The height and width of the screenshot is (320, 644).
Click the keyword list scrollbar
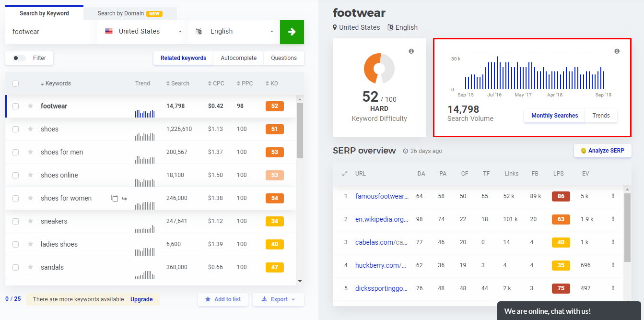point(300,130)
